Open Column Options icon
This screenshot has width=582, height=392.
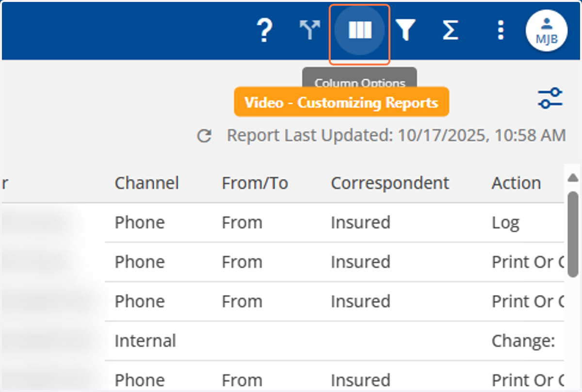[360, 31]
